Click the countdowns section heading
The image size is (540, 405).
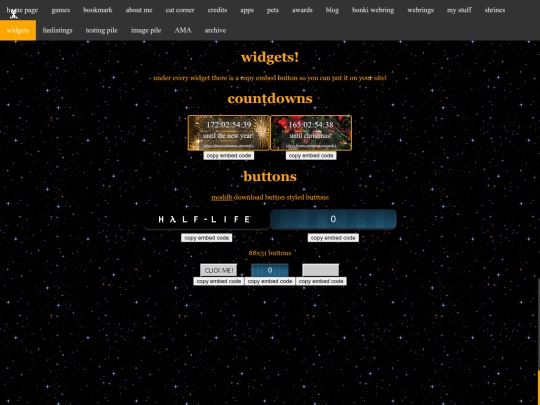270,98
